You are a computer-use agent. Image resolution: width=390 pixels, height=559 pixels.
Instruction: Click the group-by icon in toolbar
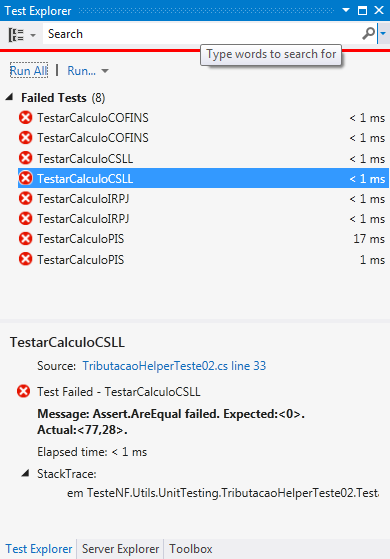pyautogui.click(x=16, y=35)
